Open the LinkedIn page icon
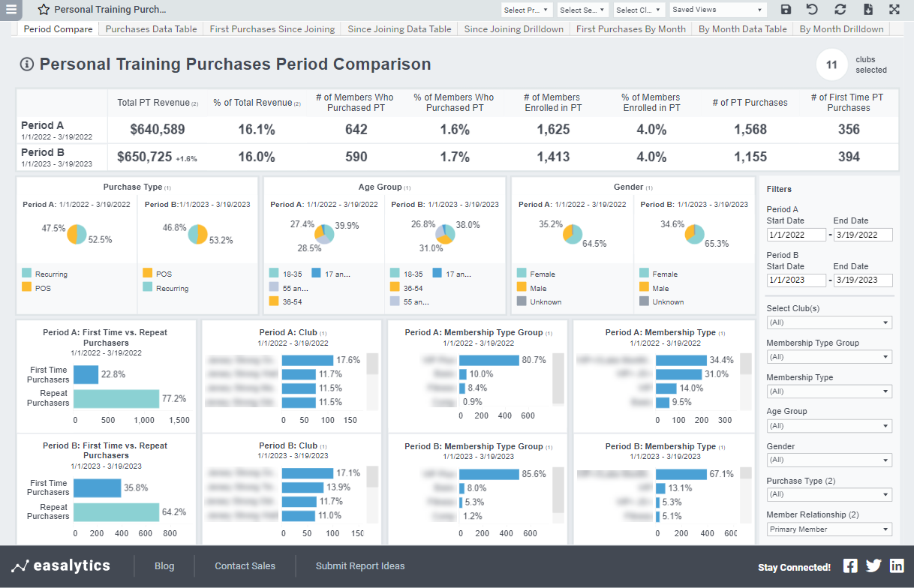 [x=897, y=567]
